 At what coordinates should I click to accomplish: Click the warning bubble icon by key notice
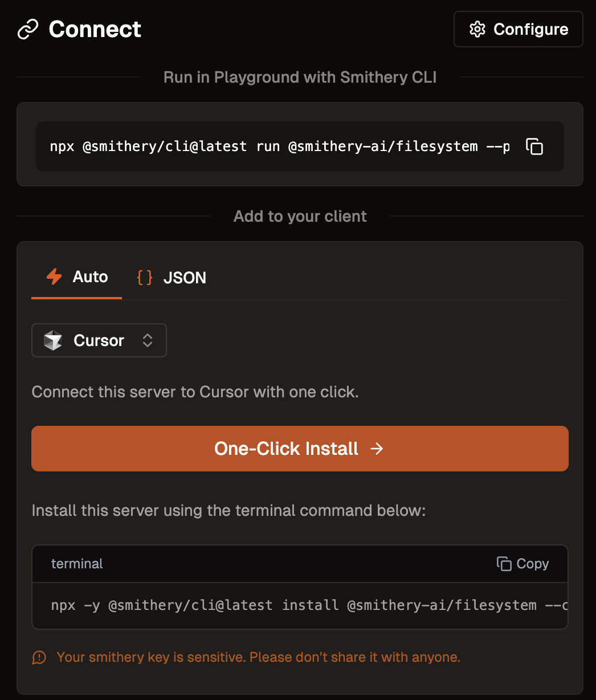click(x=39, y=657)
